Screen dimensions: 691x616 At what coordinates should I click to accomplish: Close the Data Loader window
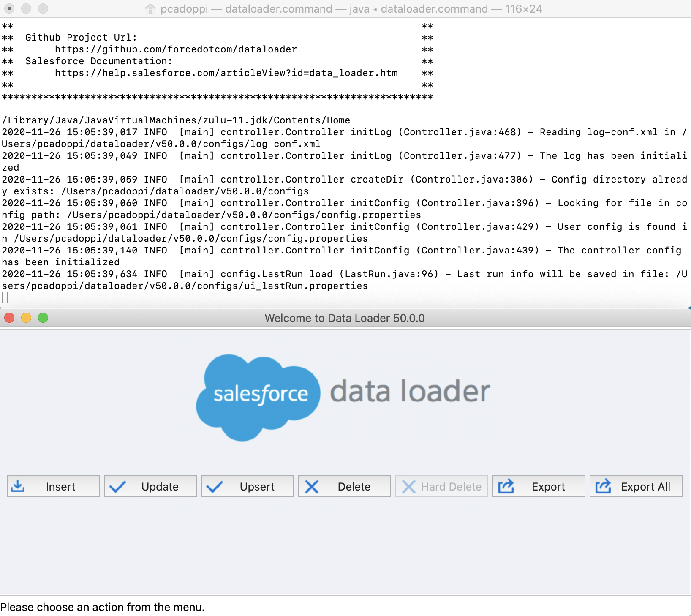9,318
